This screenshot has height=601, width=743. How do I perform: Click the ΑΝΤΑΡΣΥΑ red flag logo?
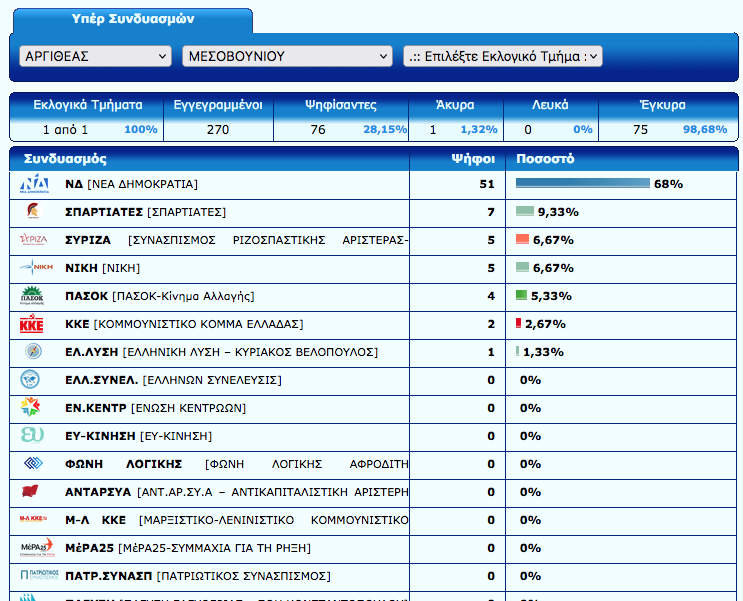(33, 492)
